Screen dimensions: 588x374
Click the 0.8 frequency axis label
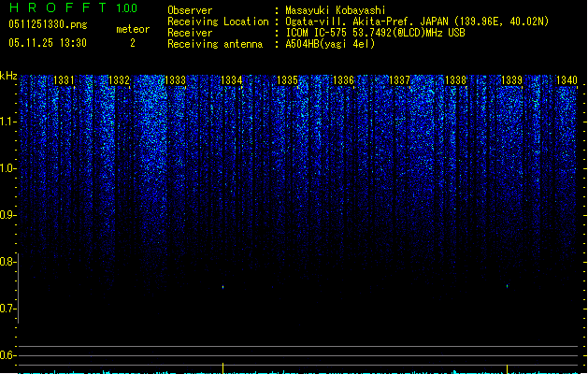click(x=7, y=262)
